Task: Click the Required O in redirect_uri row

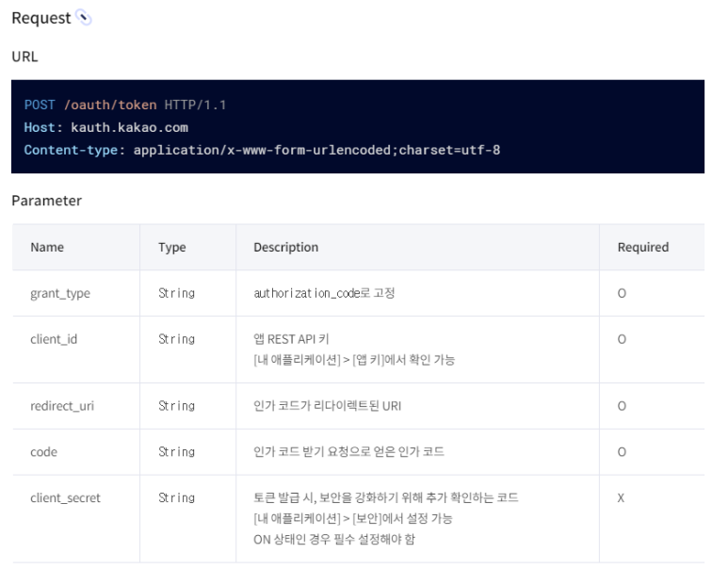Action: 622,406
